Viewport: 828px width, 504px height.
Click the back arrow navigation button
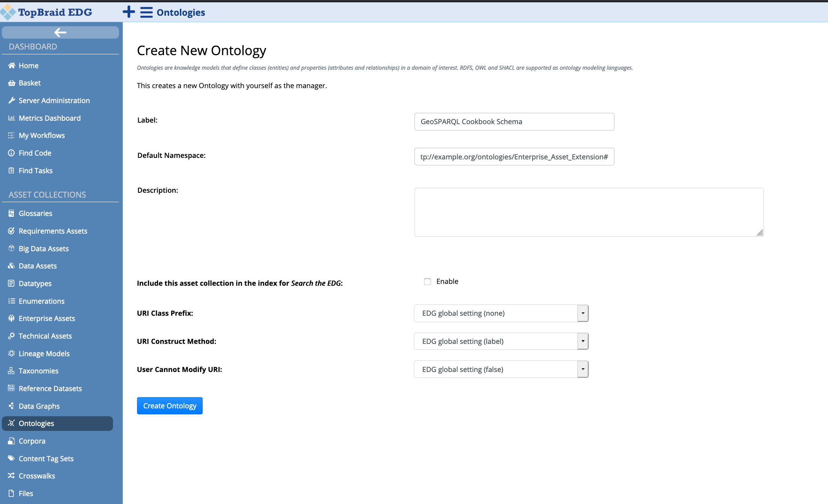[59, 32]
